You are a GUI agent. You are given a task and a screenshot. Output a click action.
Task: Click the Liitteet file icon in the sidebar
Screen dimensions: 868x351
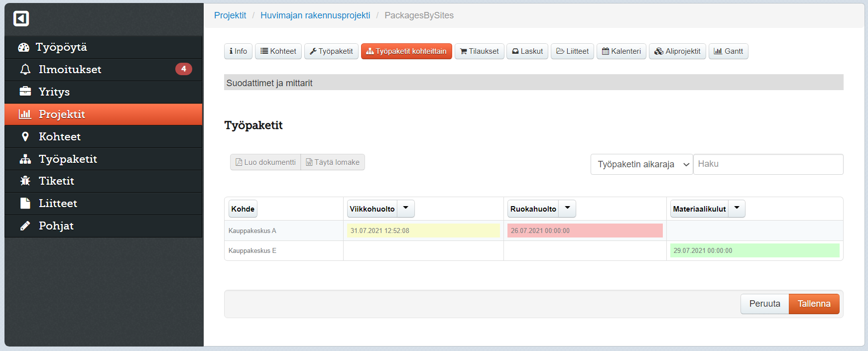click(25, 203)
